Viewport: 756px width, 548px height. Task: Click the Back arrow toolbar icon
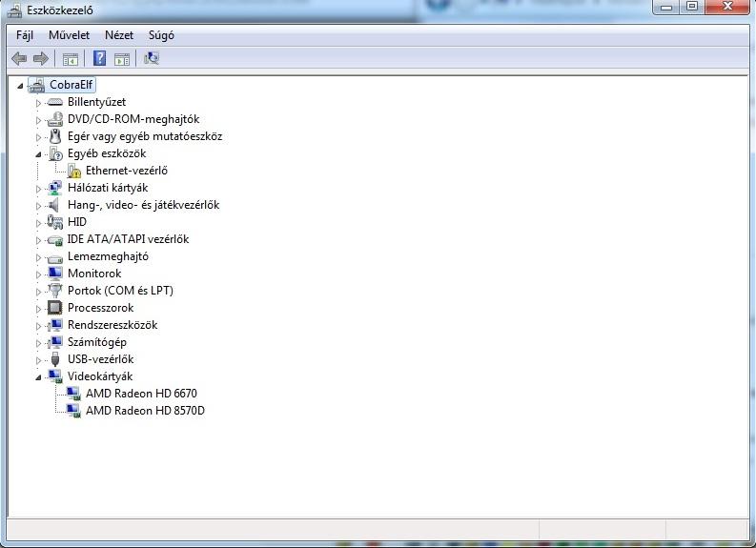coord(19,59)
